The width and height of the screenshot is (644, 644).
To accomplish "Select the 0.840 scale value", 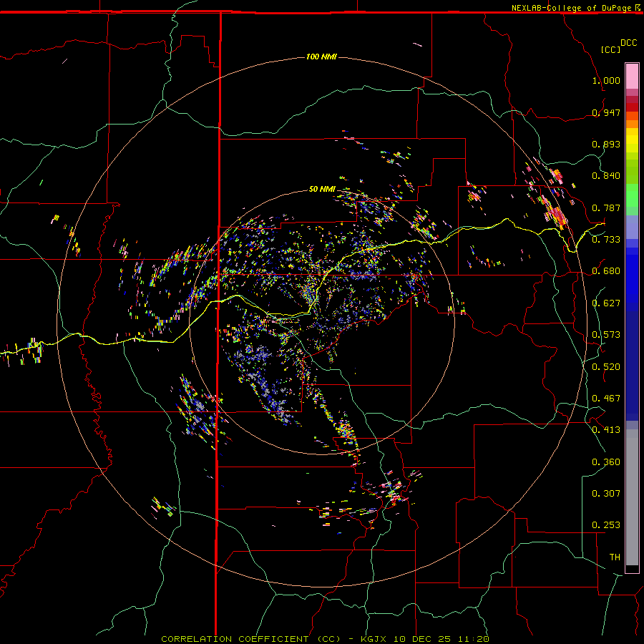I will (x=606, y=176).
